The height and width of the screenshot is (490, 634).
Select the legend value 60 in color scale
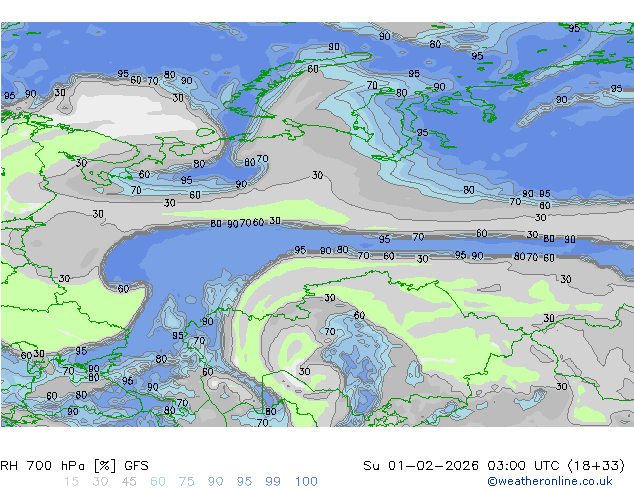pos(158,482)
